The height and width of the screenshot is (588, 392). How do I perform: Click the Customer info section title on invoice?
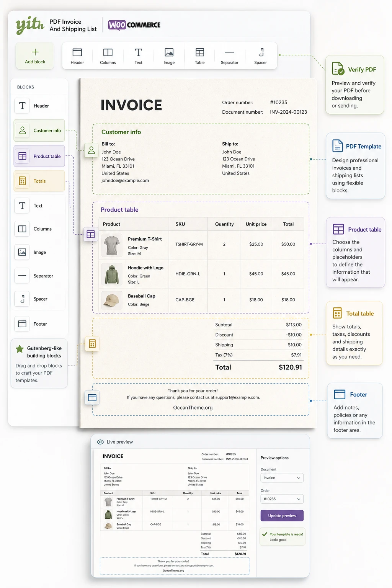(121, 132)
